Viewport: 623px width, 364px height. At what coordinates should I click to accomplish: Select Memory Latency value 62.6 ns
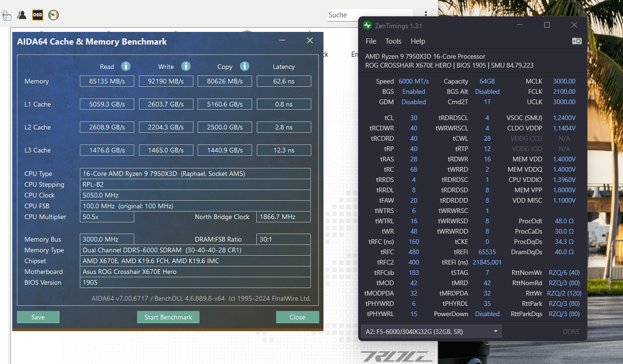point(284,81)
